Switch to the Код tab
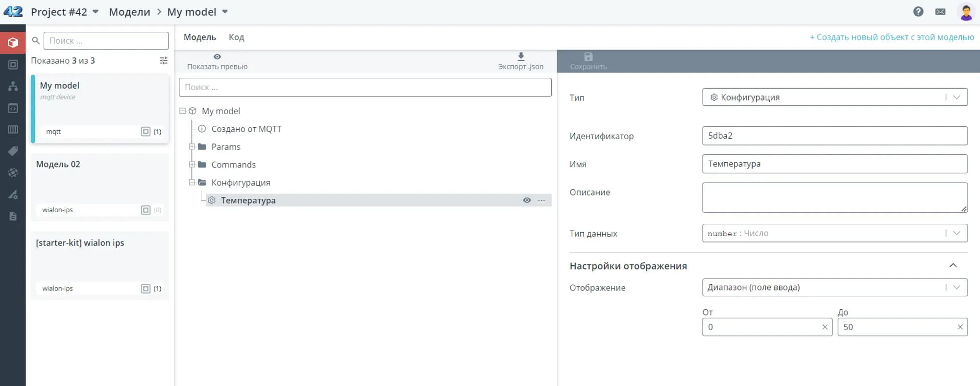This screenshot has height=386, width=980. point(236,37)
